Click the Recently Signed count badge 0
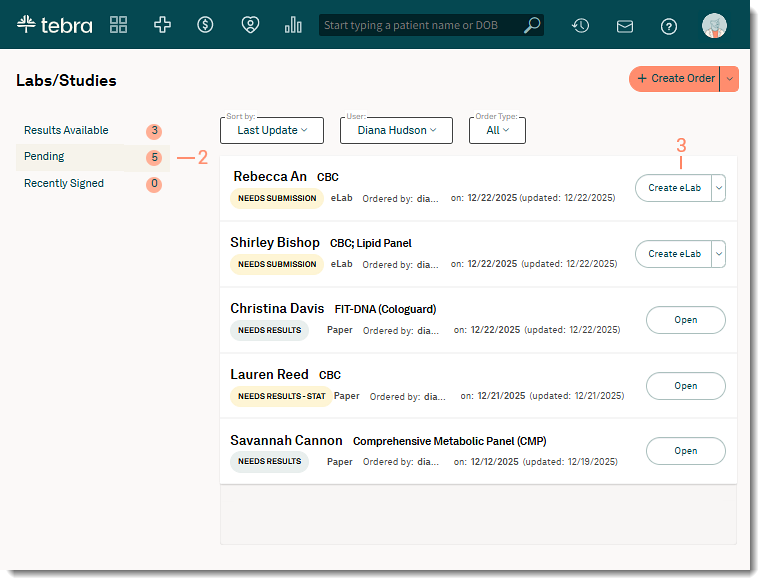Viewport: 765px width, 585px height. click(x=154, y=184)
